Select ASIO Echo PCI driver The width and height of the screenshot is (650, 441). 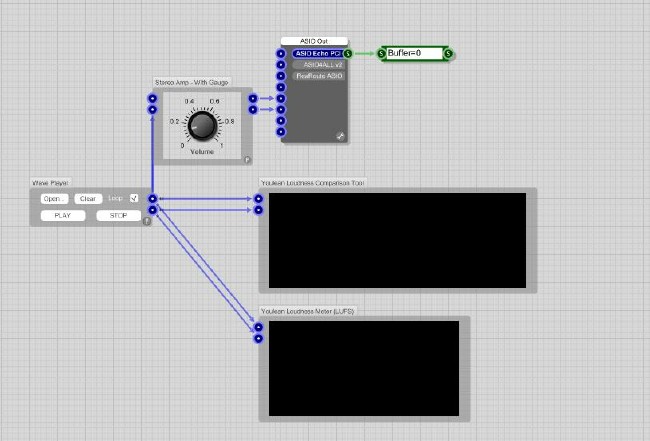tap(317, 53)
